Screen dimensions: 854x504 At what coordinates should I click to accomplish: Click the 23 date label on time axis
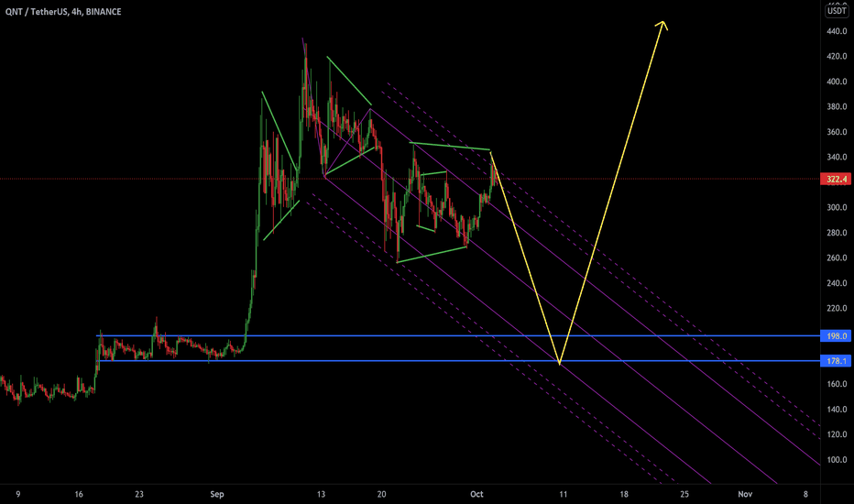click(x=139, y=494)
